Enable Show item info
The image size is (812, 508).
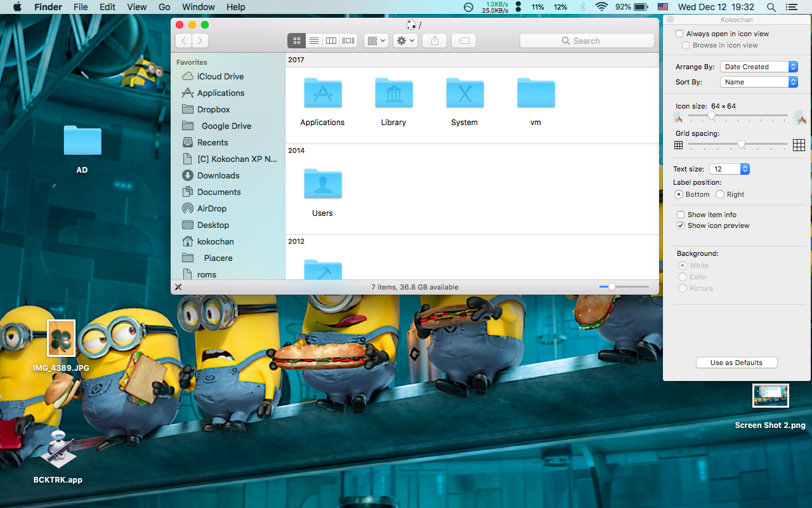[681, 215]
